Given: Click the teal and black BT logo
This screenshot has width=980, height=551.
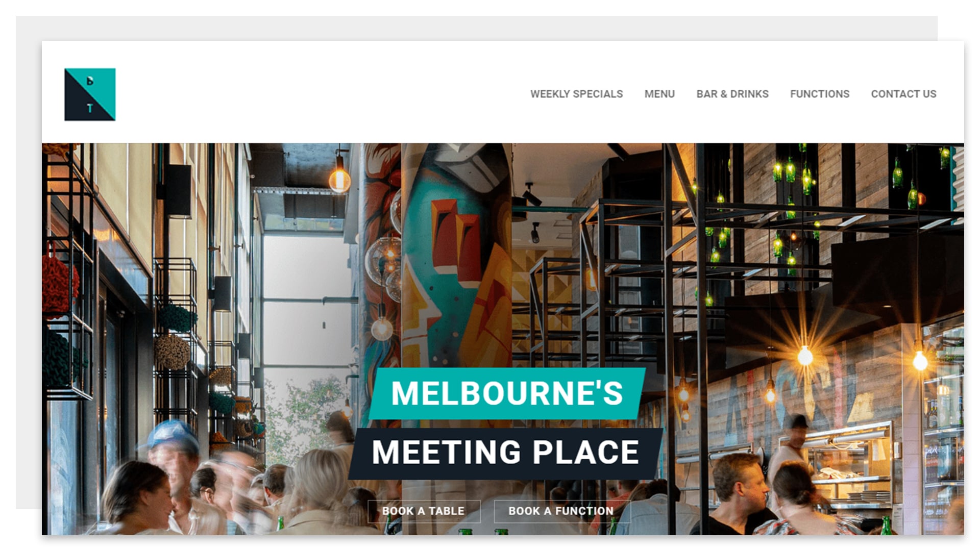Looking at the screenshot, I should point(90,94).
